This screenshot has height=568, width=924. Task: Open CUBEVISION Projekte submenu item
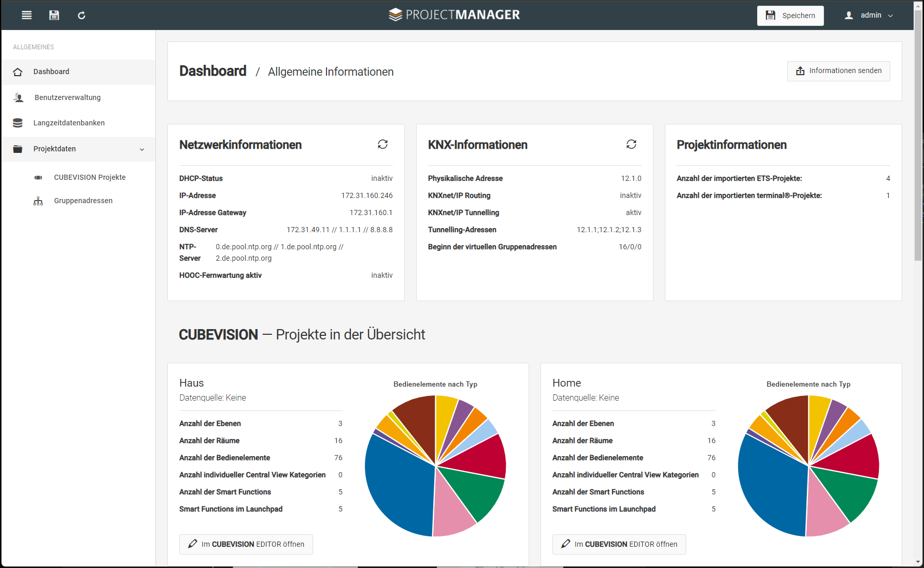[x=90, y=177]
